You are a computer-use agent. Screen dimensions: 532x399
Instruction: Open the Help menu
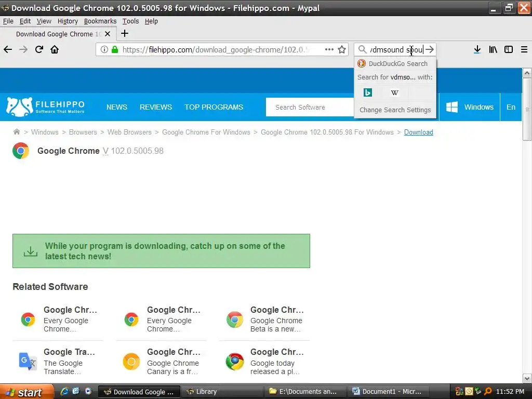151,21
